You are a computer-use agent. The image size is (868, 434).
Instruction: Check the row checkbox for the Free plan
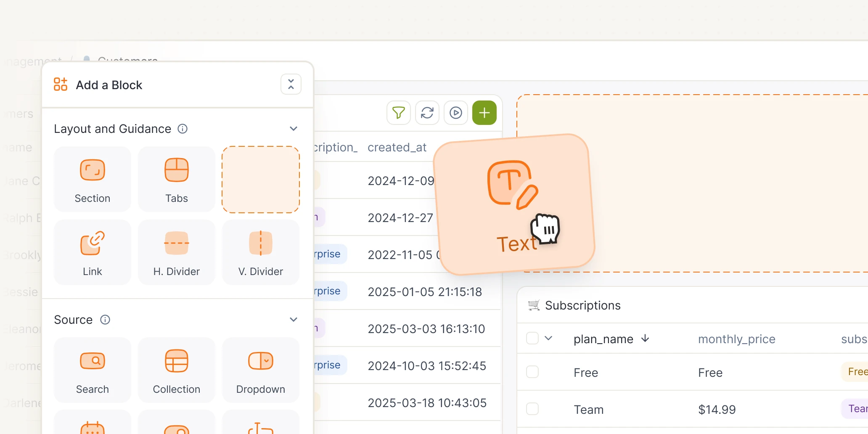click(532, 372)
